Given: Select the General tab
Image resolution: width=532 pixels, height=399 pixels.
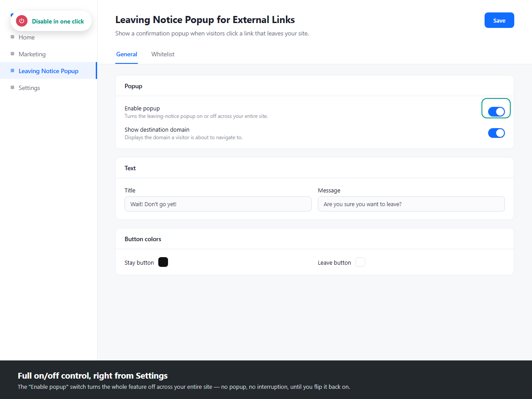Looking at the screenshot, I should coord(127,54).
